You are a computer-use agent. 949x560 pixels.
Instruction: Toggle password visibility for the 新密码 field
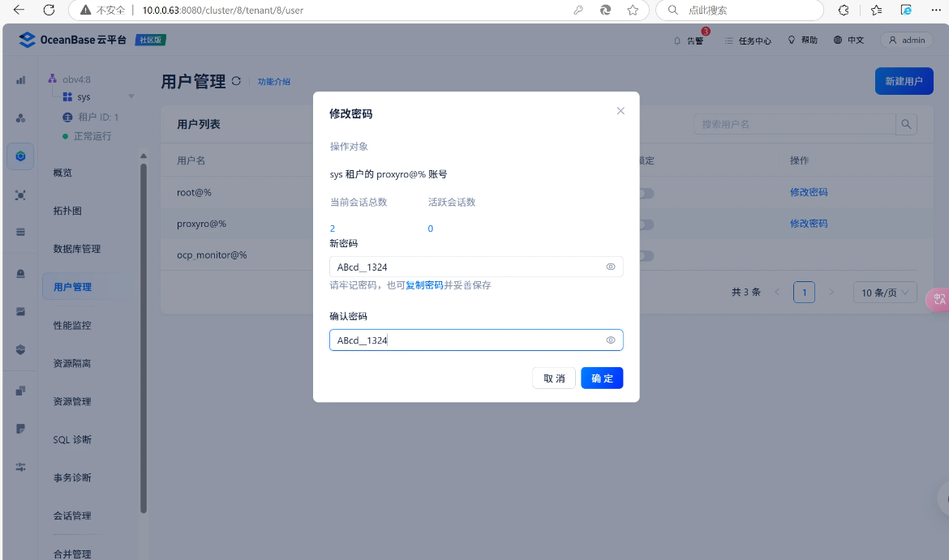610,266
